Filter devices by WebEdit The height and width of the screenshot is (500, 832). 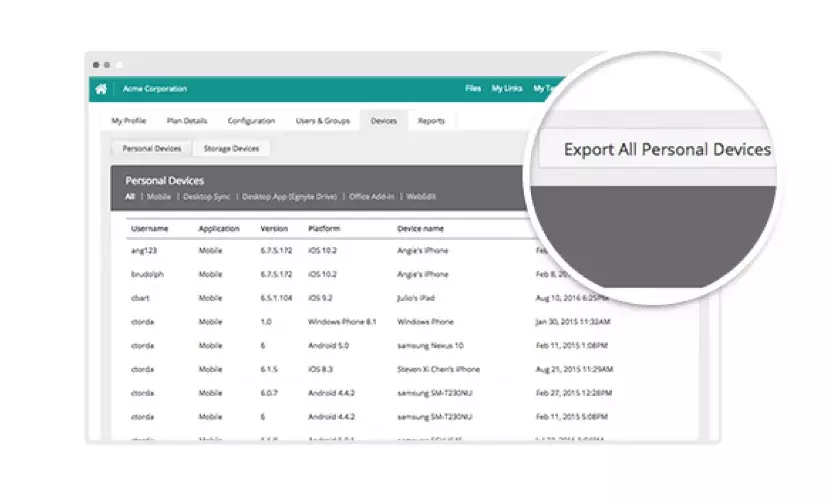pos(421,196)
